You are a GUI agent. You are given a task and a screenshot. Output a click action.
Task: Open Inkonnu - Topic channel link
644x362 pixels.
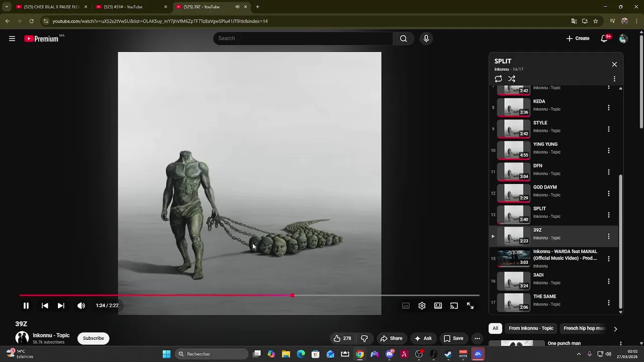click(51, 335)
